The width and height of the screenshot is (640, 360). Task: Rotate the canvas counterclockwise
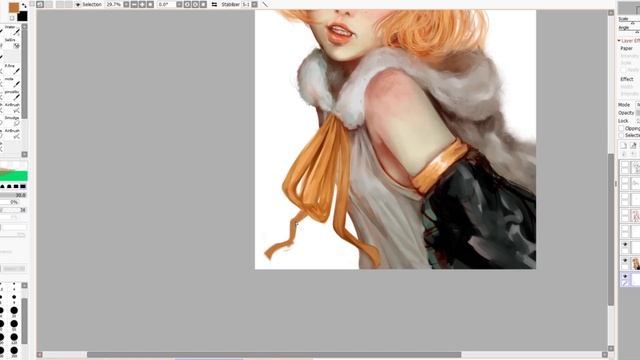[x=187, y=4]
